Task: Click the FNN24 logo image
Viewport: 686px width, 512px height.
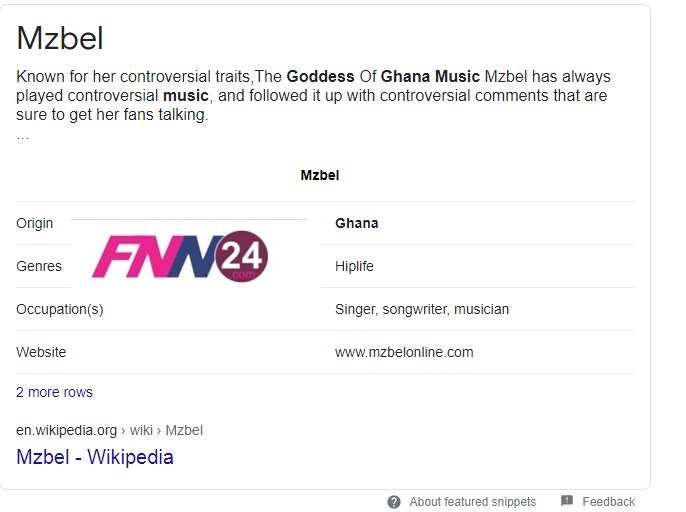Action: [x=180, y=257]
